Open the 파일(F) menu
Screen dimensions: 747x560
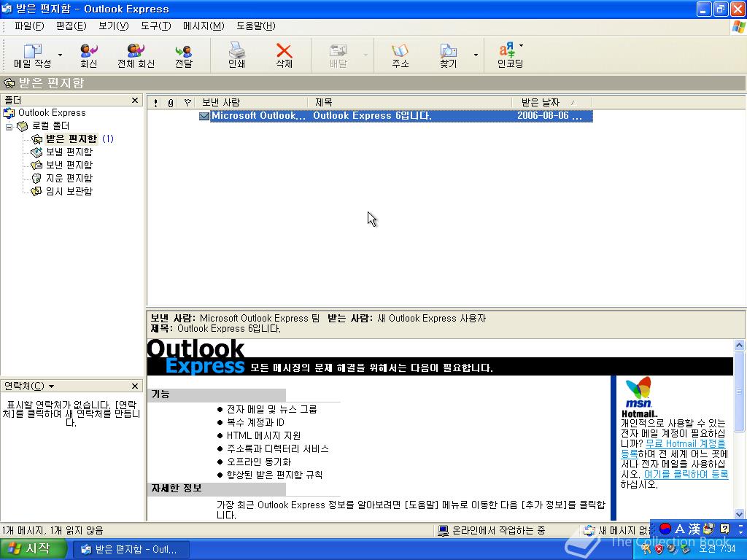[x=29, y=26]
